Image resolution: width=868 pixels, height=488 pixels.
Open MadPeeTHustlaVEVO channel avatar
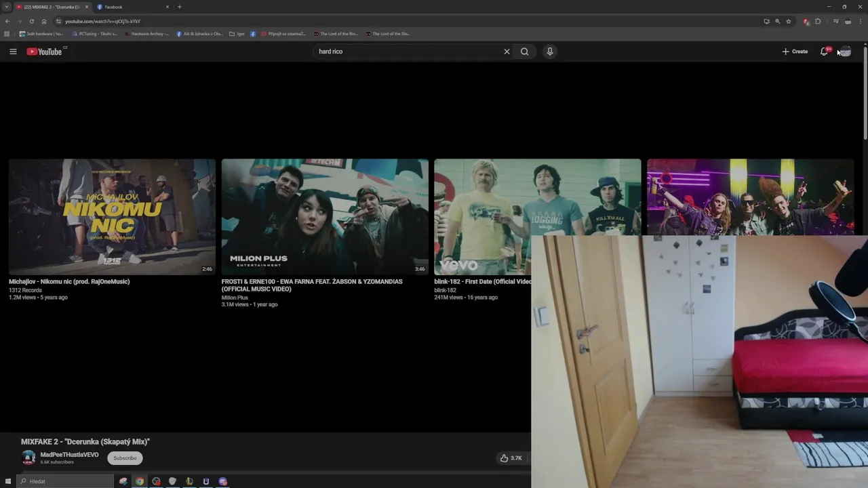click(28, 457)
